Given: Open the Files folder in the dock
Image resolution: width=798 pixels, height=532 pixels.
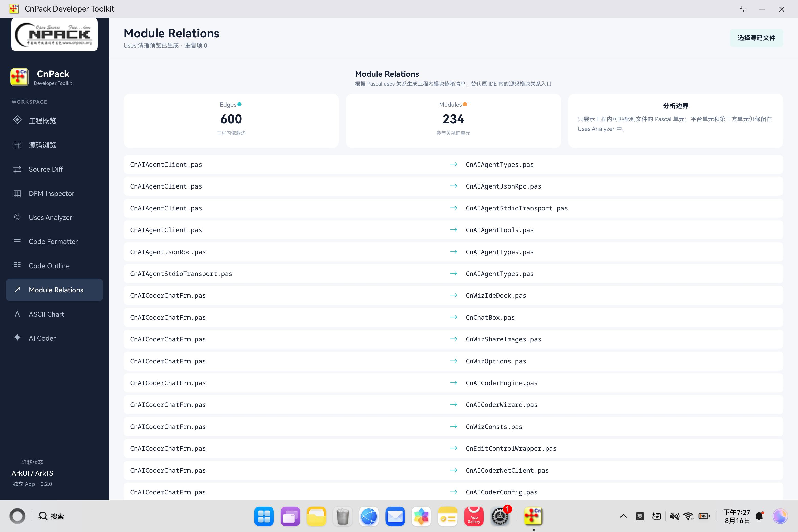Looking at the screenshot, I should coord(316,516).
